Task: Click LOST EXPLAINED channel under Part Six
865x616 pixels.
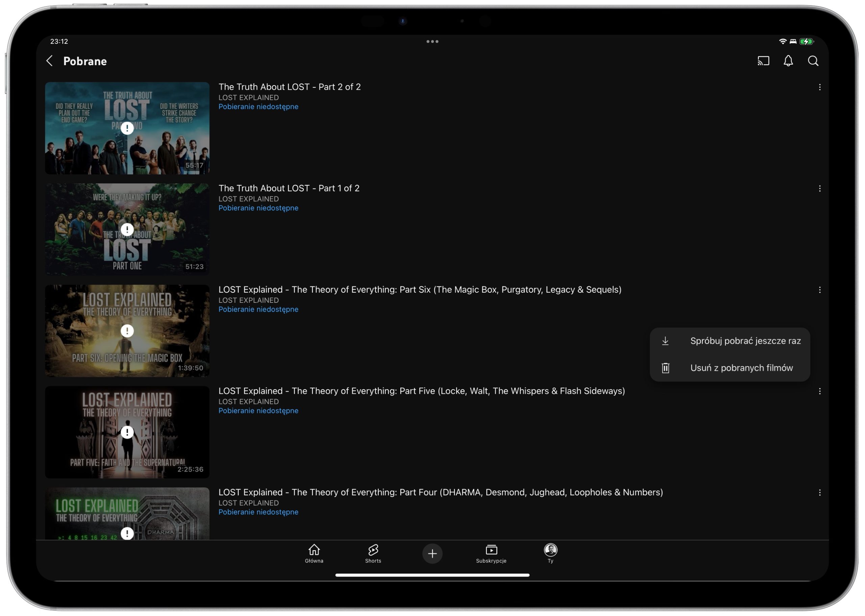Action: tap(248, 300)
